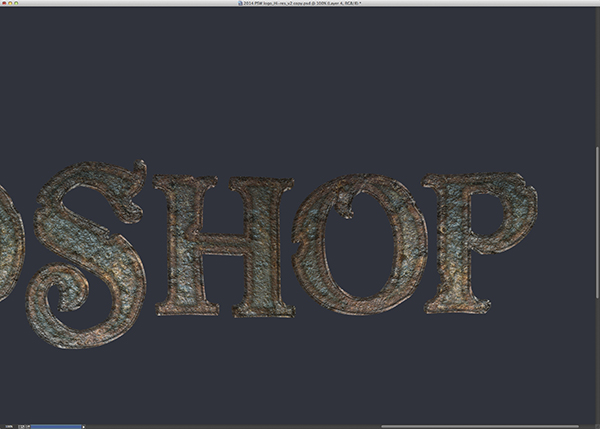Click the zoom percentage field in status bar

9,426
